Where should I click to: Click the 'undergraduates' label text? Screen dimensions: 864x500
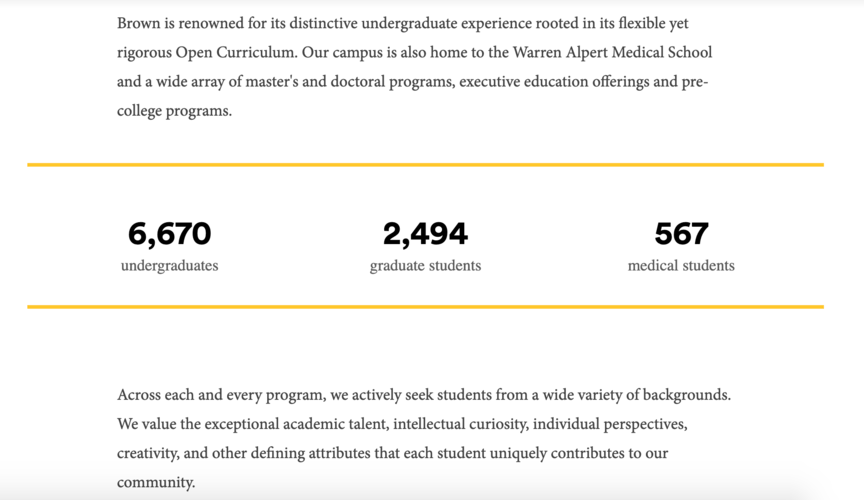[169, 266]
